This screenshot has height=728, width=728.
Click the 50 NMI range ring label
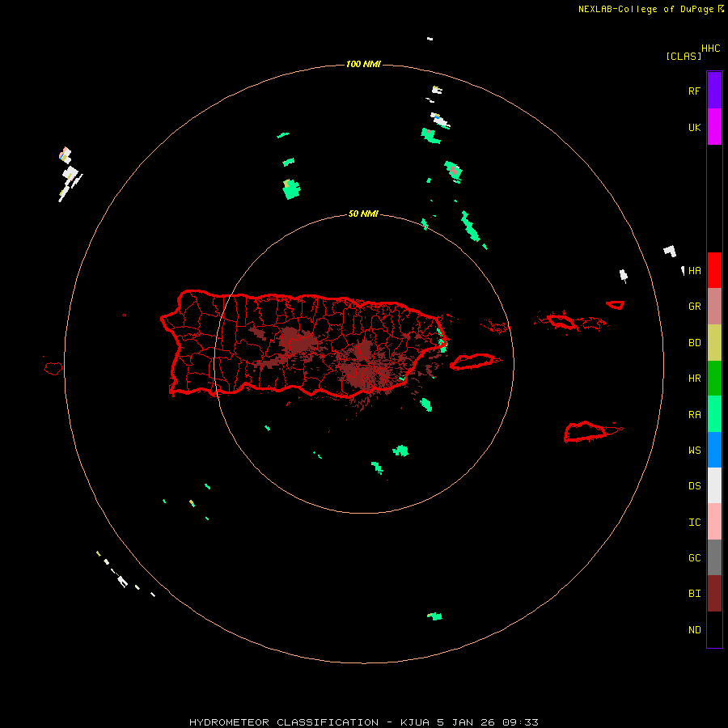363,214
